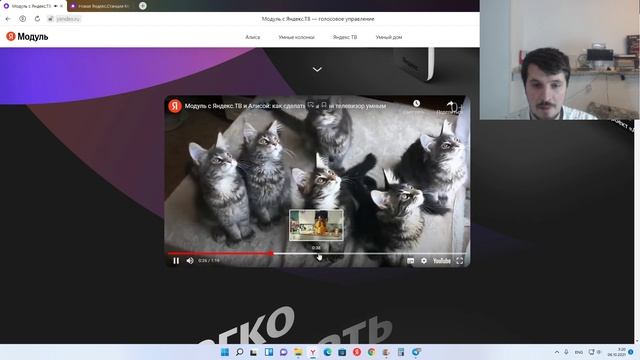This screenshot has width=640, height=360.
Task: Switch to Yandex Browser on taskbar
Action: pos(313,352)
